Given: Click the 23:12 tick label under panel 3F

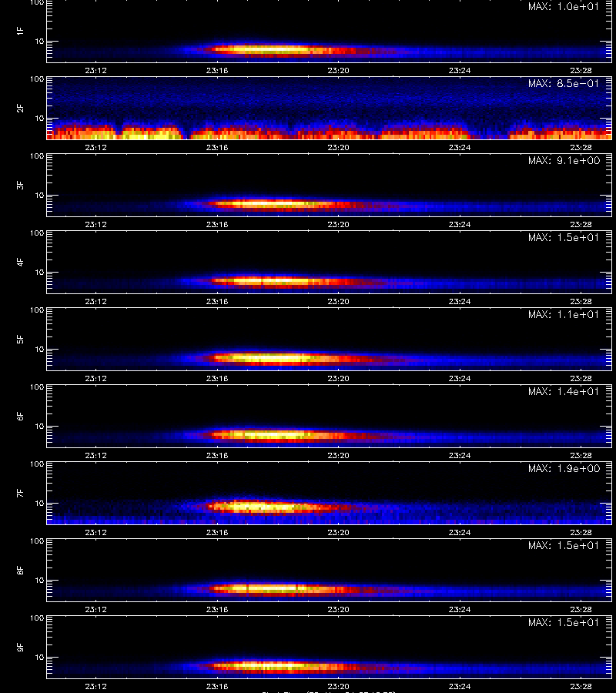Looking at the screenshot, I should point(96,224).
